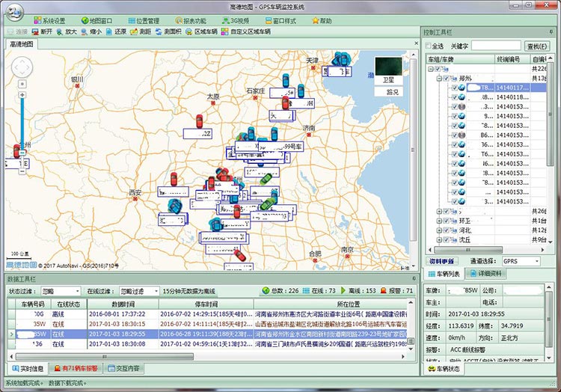Click the 15分钟无数据为离线 button
This screenshot has width=561, height=392.
189,292
